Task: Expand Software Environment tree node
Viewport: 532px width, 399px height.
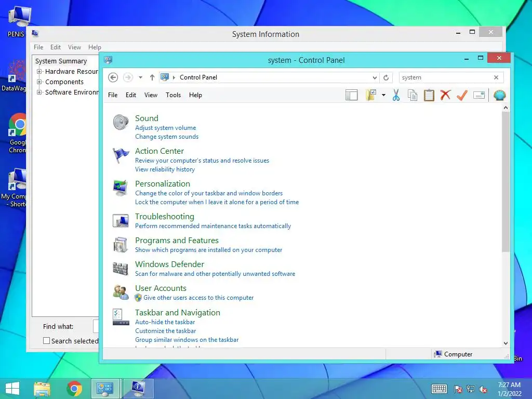Action: click(39, 92)
